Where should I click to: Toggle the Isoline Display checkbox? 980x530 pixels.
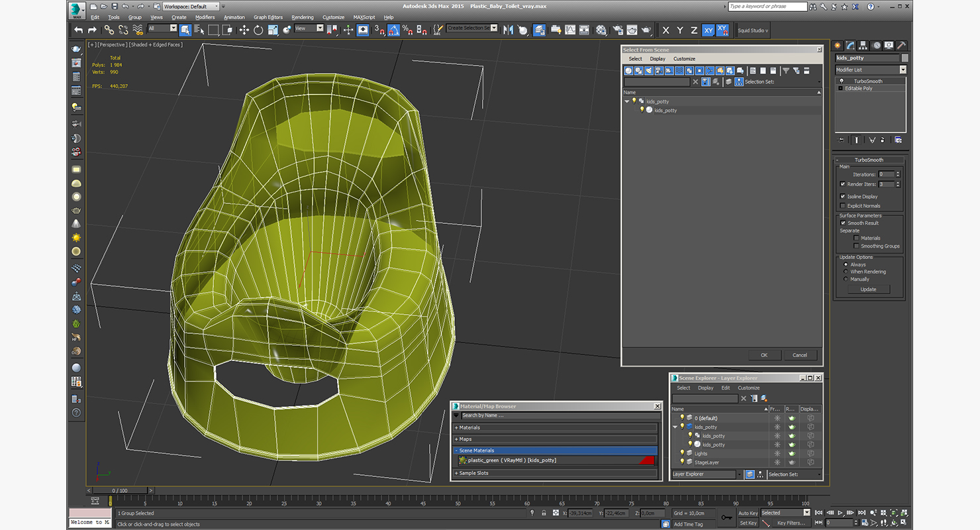click(x=842, y=196)
